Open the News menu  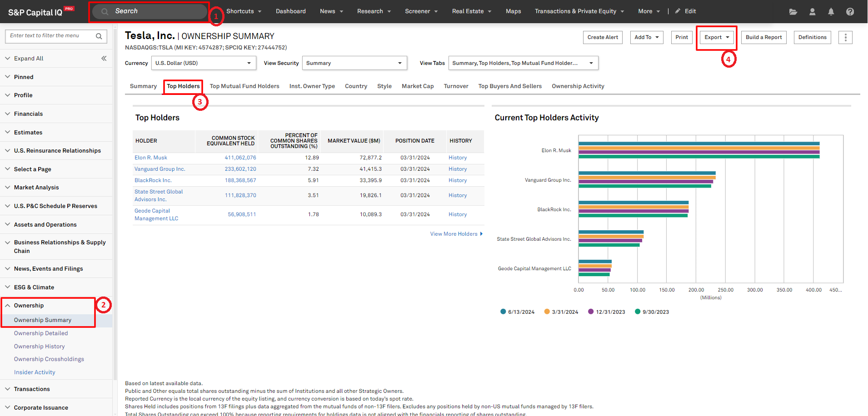click(331, 11)
